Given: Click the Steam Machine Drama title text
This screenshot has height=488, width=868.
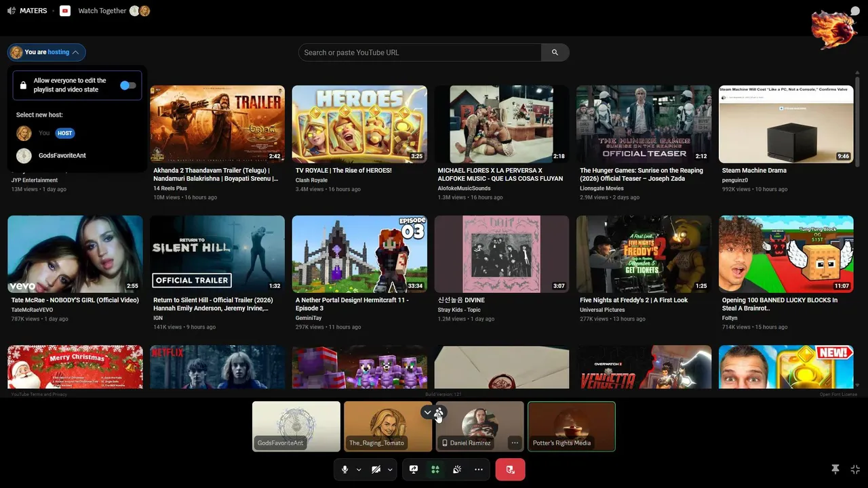Looking at the screenshot, I should [x=754, y=171].
